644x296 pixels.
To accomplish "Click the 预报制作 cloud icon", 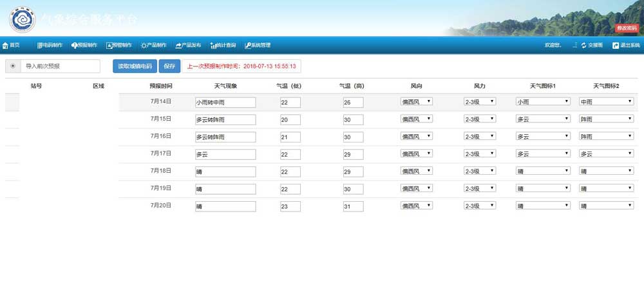I will tap(74, 46).
